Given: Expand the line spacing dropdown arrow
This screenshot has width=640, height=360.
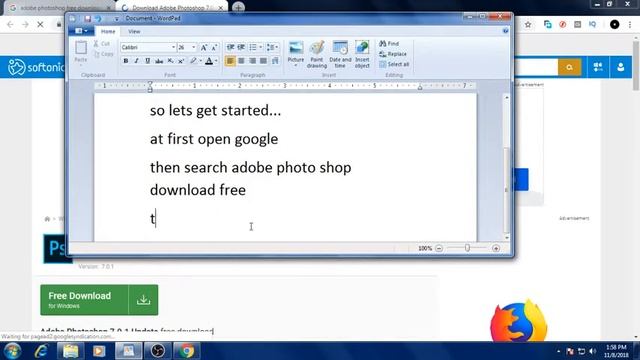Looking at the screenshot, I should (277, 47).
